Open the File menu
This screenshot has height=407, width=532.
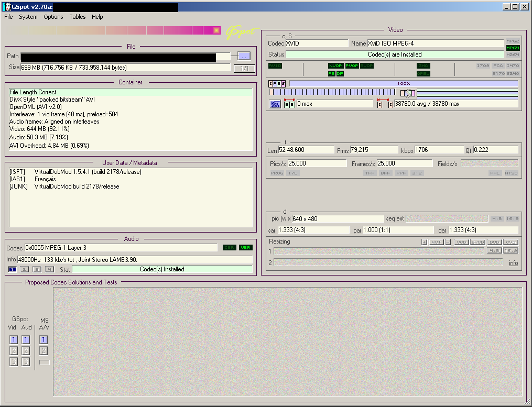coord(8,17)
